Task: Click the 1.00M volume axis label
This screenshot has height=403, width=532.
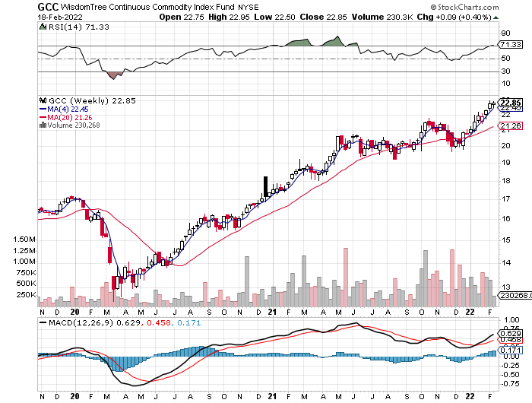Action: click(24, 262)
